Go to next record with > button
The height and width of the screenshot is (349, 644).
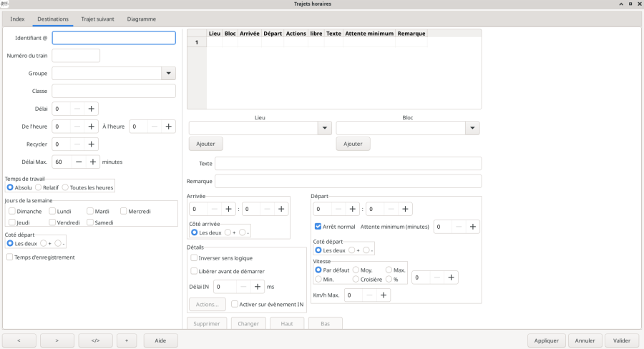coord(57,340)
